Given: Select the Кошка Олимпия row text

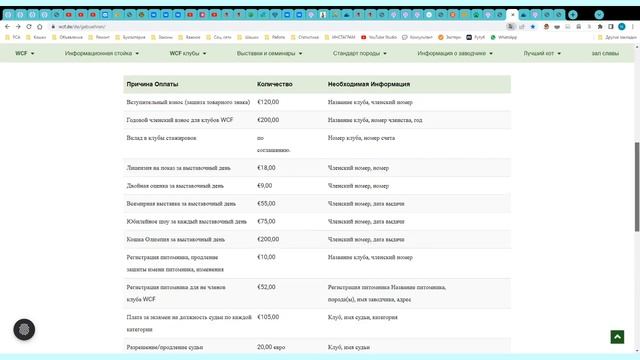Looking at the screenshot, I should [176, 240].
